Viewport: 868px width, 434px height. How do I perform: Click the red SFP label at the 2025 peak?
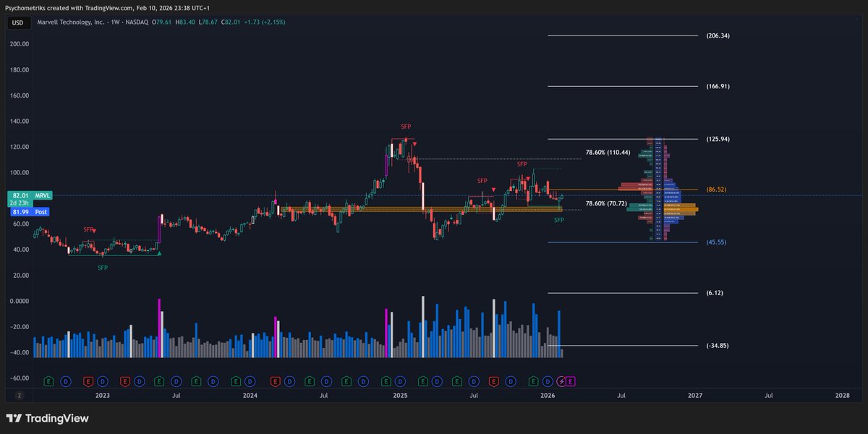(x=406, y=127)
